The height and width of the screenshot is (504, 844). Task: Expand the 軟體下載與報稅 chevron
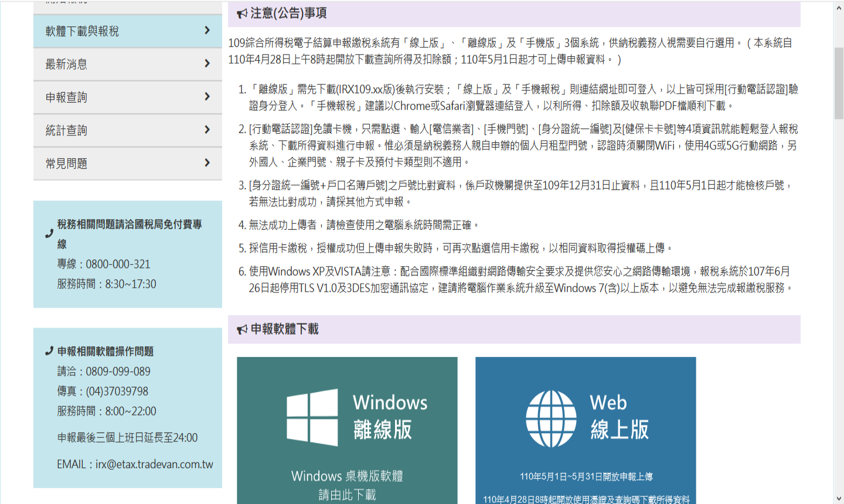tap(207, 30)
